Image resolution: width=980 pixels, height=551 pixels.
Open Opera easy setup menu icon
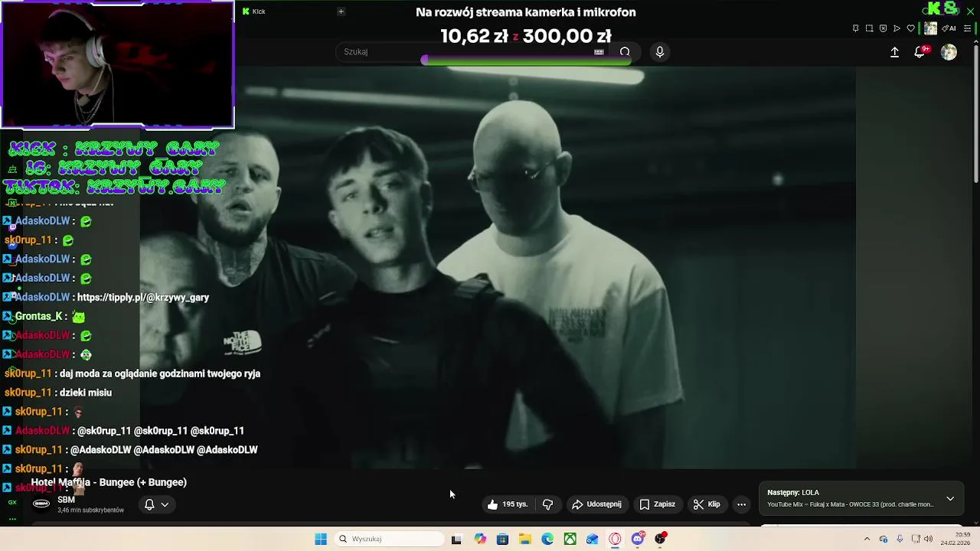tap(967, 28)
